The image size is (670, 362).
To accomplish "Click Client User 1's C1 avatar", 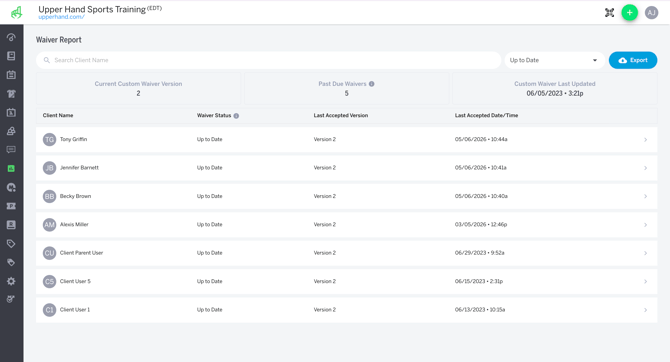I will pos(50,310).
